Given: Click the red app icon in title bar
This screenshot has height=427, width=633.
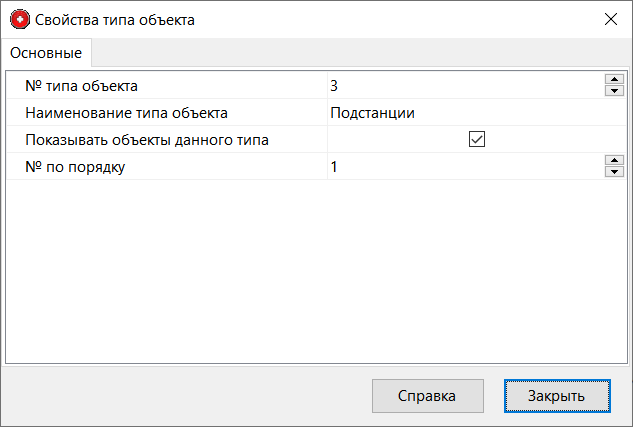Looking at the screenshot, I should pos(19,19).
